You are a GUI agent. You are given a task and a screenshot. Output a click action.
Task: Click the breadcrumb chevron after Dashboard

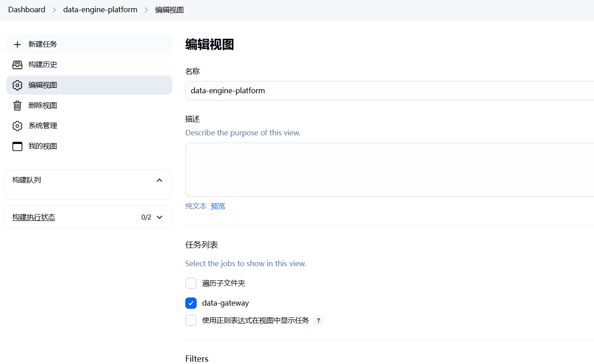pyautogui.click(x=54, y=10)
